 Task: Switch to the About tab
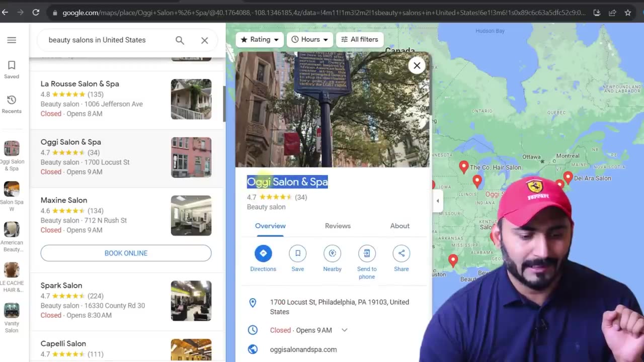coord(400,226)
